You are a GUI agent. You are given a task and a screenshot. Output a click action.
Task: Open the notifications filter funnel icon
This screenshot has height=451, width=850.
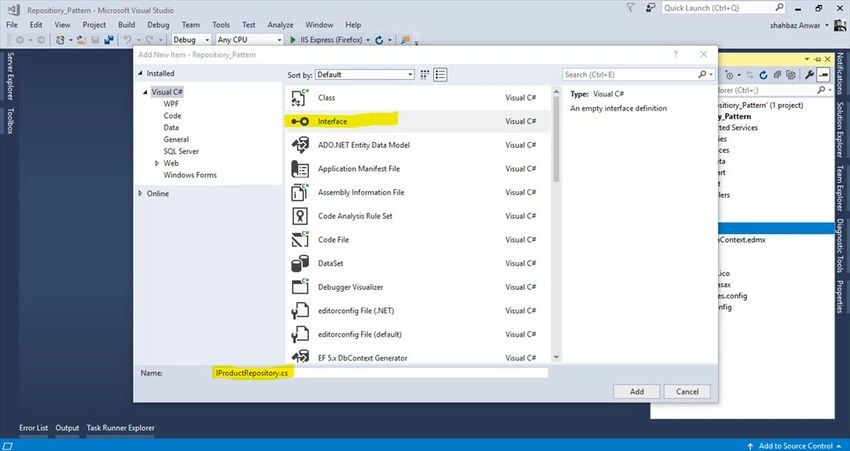coord(630,8)
